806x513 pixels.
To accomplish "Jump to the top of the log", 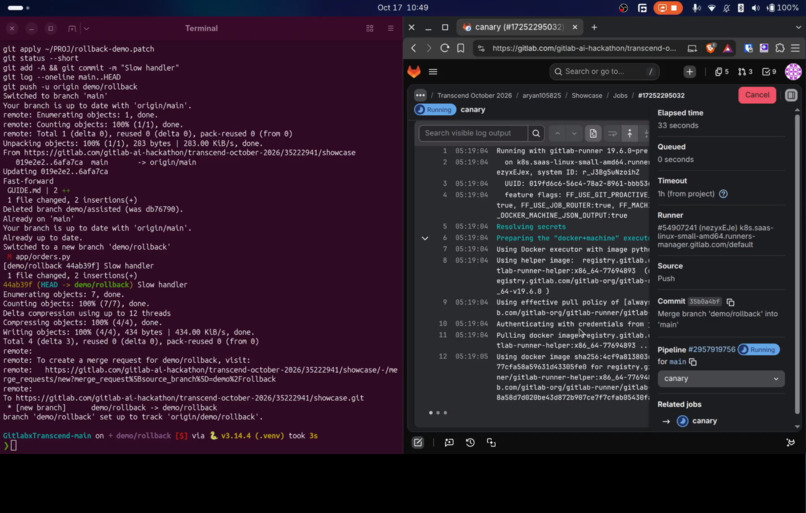I will [629, 134].
